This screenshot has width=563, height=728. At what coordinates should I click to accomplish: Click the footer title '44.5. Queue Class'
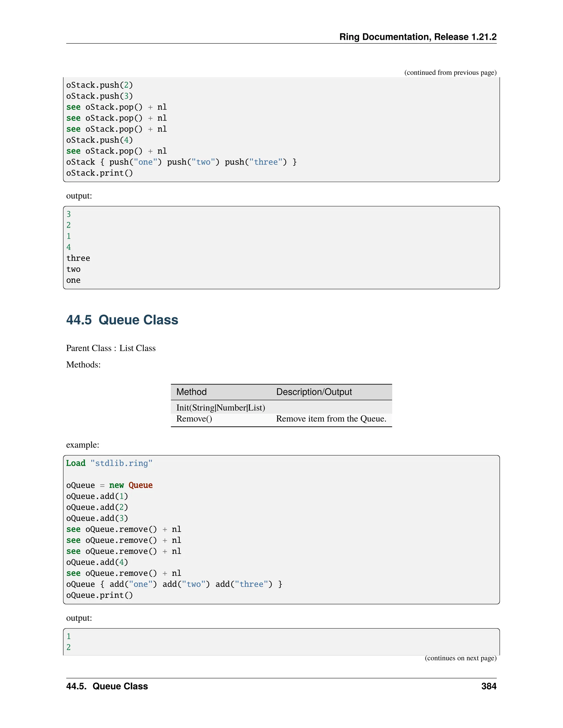107,686
